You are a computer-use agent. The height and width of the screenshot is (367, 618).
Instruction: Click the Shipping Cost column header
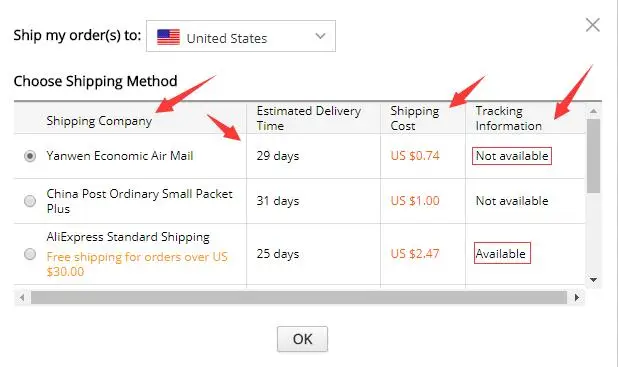(x=415, y=118)
